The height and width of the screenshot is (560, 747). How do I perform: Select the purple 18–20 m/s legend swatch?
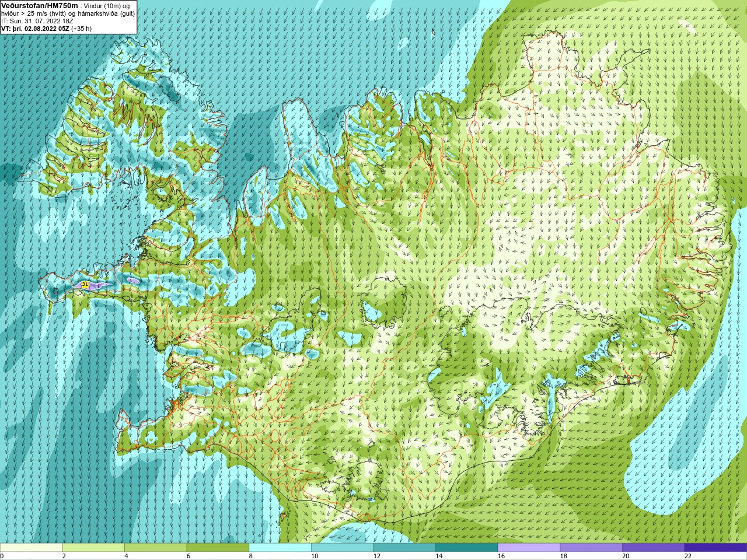(x=591, y=548)
